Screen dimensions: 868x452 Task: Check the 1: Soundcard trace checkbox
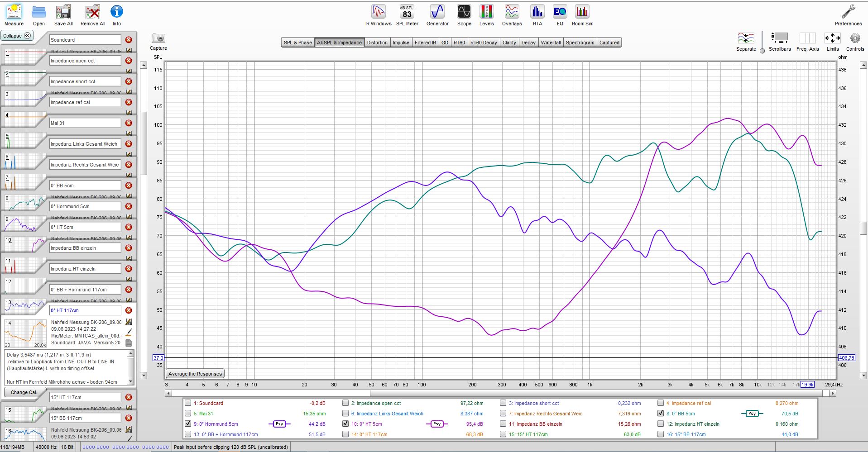click(188, 403)
